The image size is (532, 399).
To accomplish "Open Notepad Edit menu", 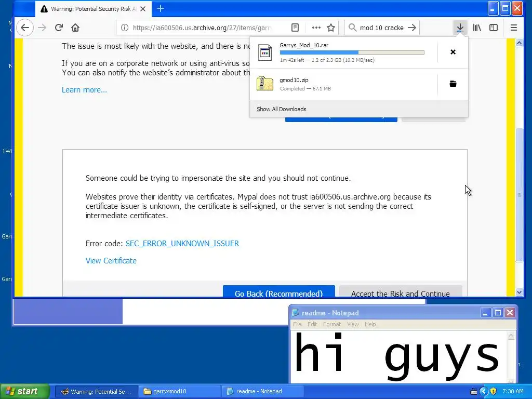I will (312, 324).
